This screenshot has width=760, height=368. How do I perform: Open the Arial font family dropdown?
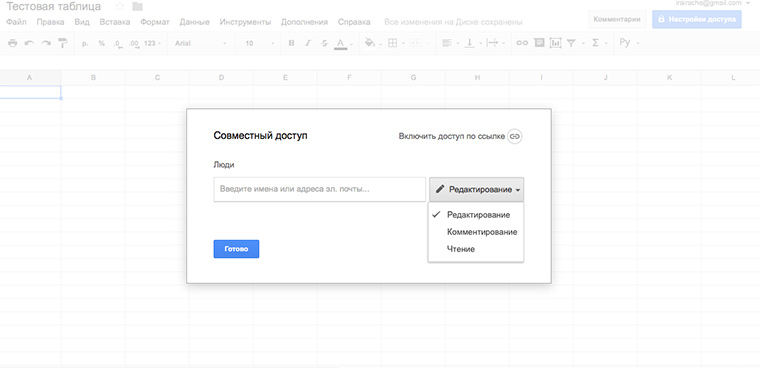tap(201, 43)
